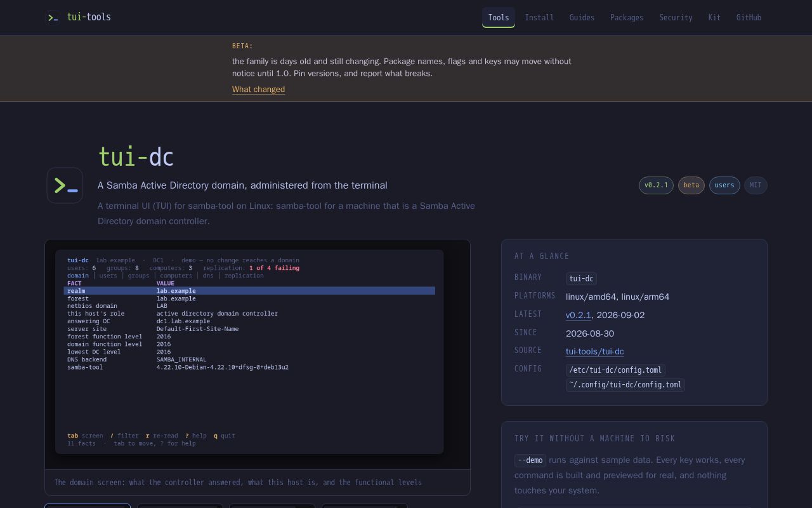Image resolution: width=812 pixels, height=508 pixels.
Task: Open the Packages navigation item
Action: tap(627, 18)
